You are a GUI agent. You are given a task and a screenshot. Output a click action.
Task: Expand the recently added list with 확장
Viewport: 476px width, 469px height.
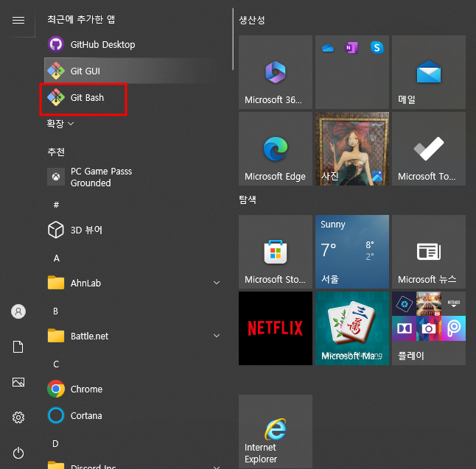click(x=60, y=124)
